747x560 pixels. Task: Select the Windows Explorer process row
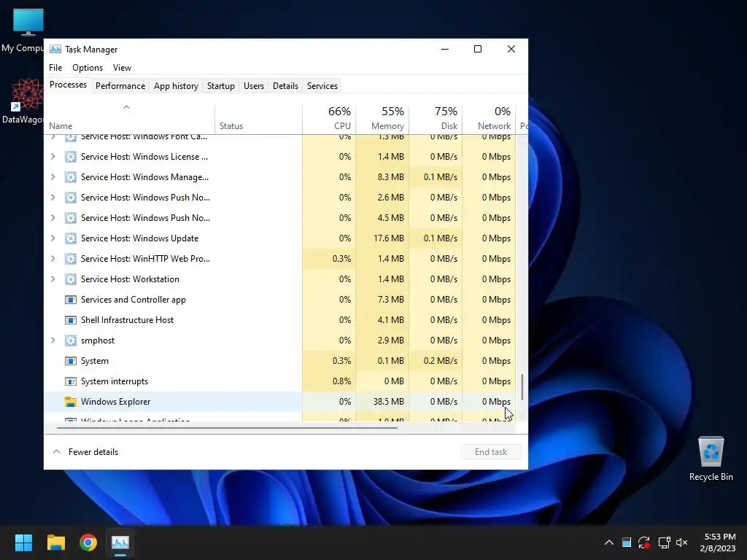279,402
